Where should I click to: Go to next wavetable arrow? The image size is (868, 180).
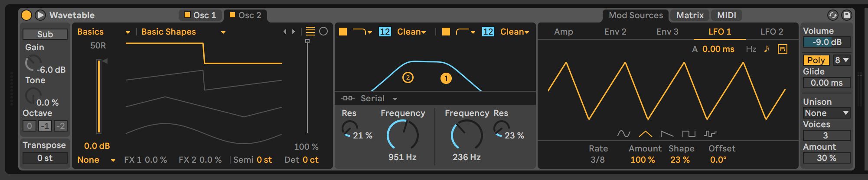tap(294, 32)
